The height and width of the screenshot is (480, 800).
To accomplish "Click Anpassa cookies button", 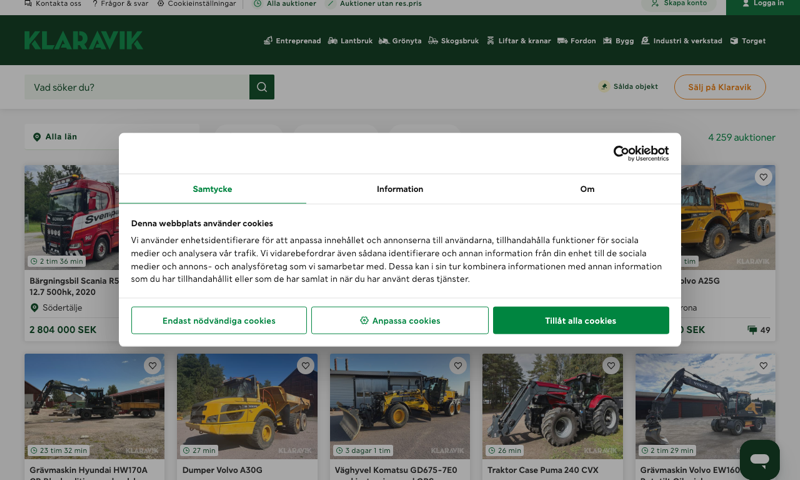I will click(x=400, y=321).
